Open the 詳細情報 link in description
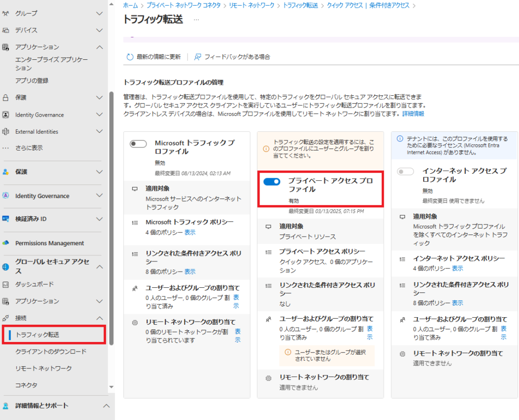The image size is (519, 420). [413, 114]
